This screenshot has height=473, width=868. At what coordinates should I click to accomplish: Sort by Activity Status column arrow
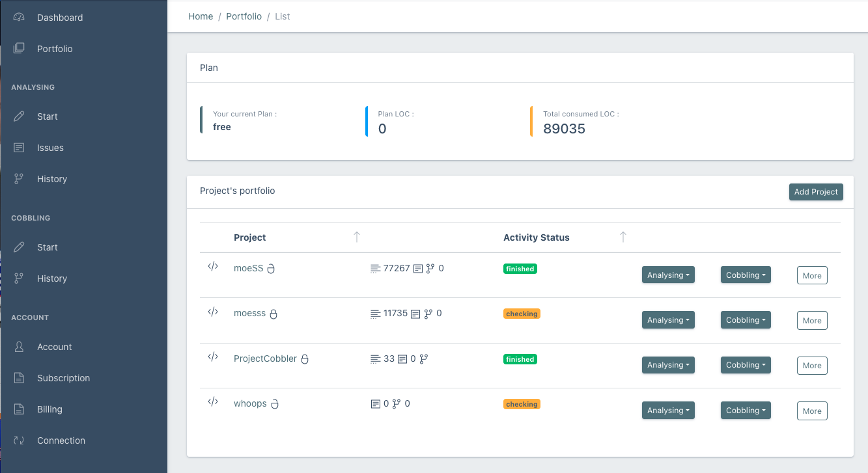(x=623, y=237)
